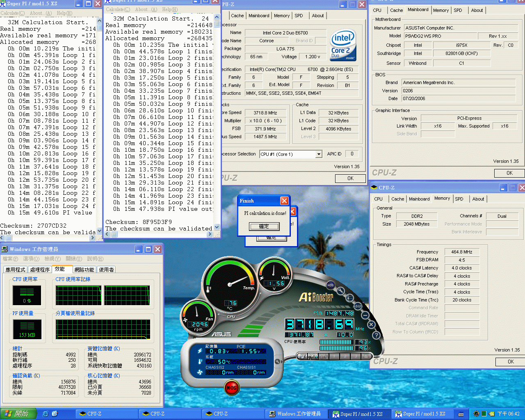Click 確定 button in Finish dialog
The width and height of the screenshot is (525, 420).
pyautogui.click(x=264, y=226)
